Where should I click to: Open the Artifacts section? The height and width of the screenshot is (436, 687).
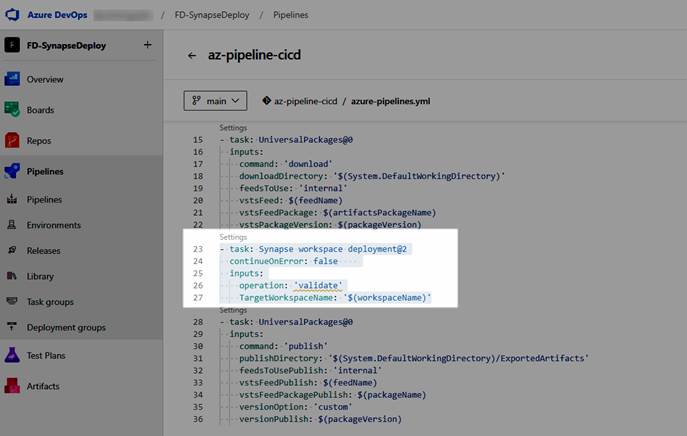coord(43,386)
